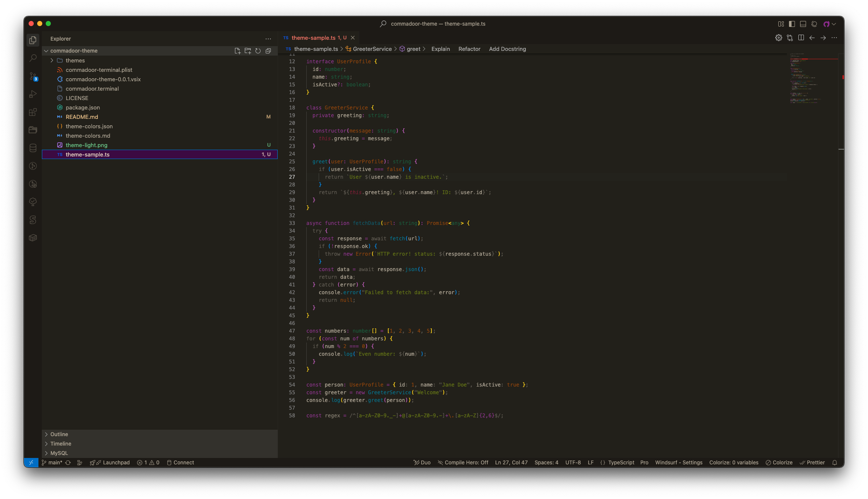Expand the Outline section
868x499 pixels.
point(160,434)
